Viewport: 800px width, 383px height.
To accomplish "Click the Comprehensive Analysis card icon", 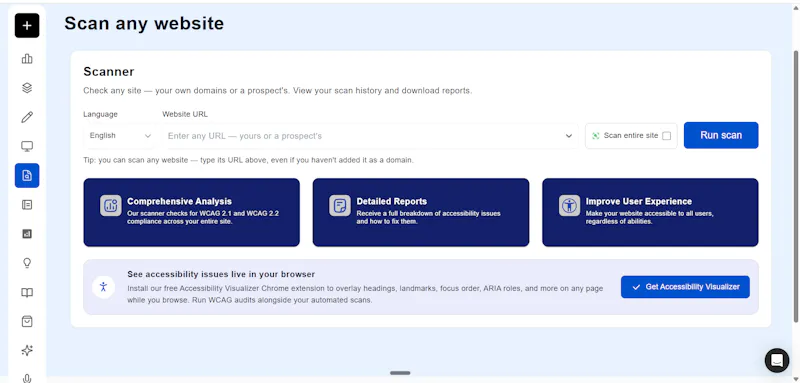I will [111, 206].
